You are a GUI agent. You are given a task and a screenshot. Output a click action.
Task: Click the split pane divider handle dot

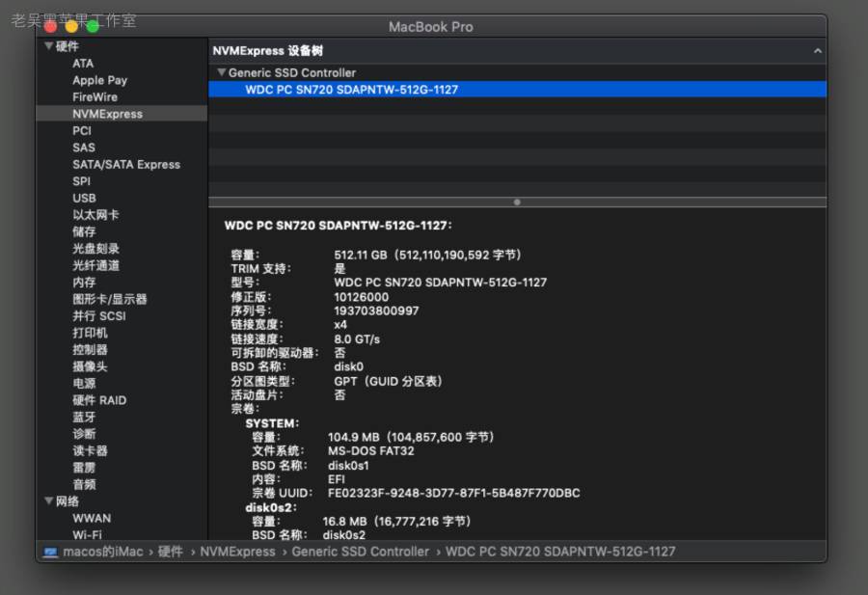517,202
